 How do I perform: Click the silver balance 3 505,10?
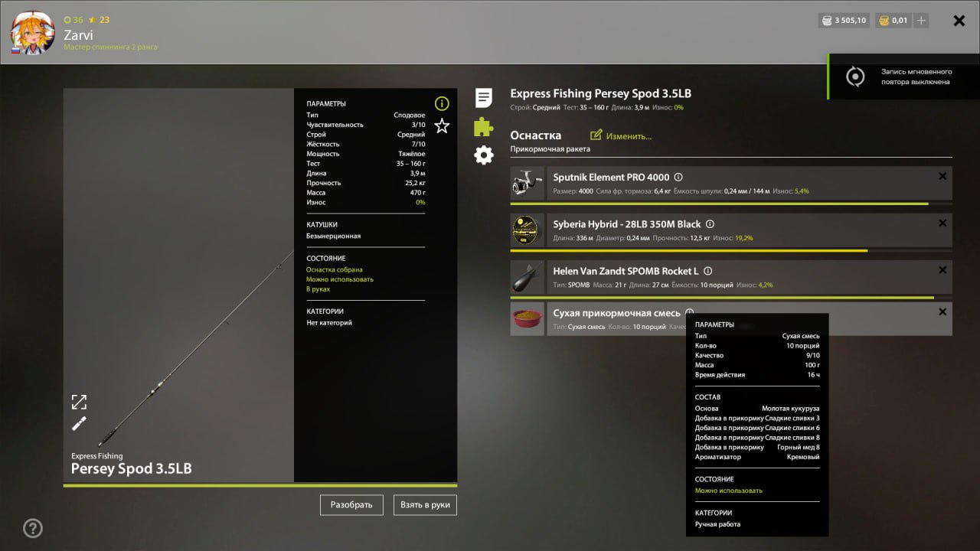(843, 21)
